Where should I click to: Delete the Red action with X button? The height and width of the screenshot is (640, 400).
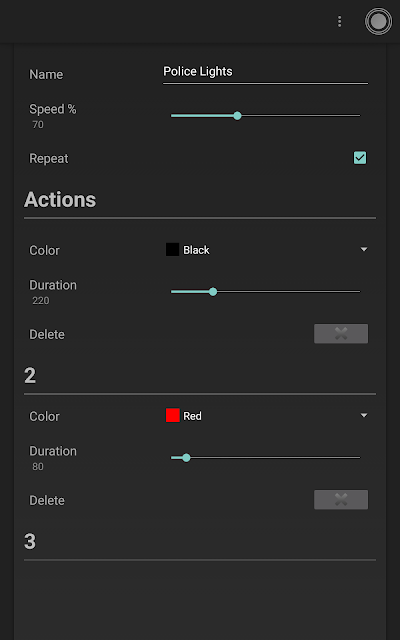click(341, 500)
